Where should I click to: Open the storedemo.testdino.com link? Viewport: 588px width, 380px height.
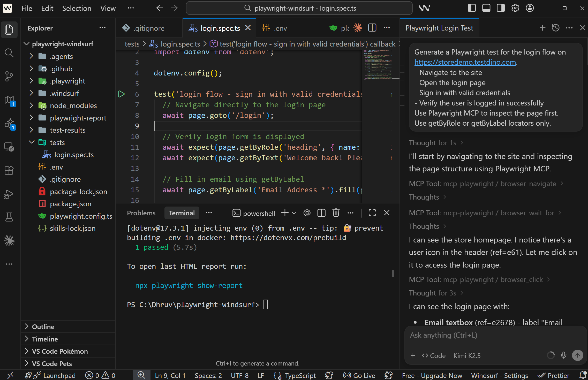(465, 62)
